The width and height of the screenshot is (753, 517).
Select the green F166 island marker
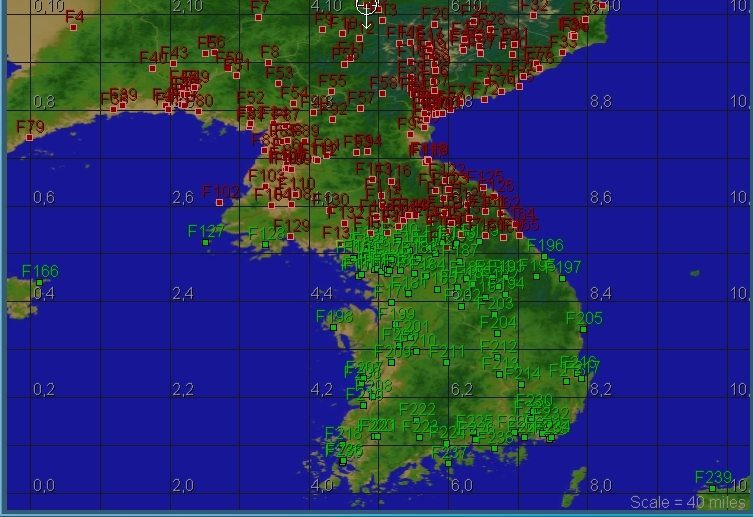pos(39,282)
